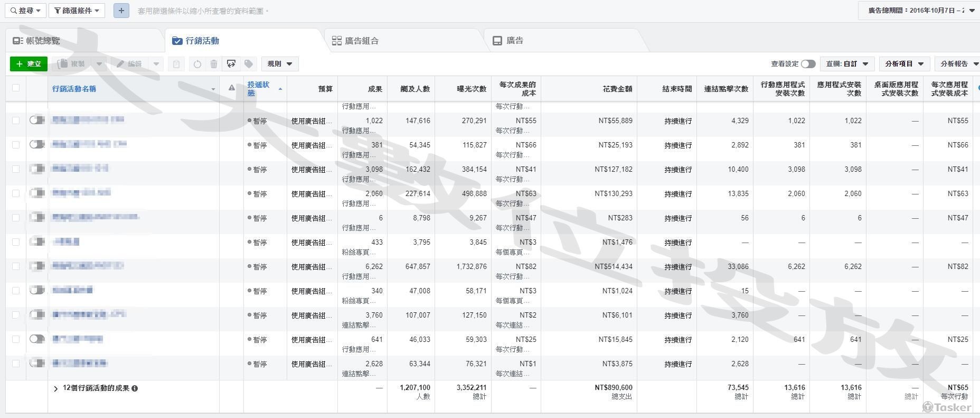Click the import/export arrows icon
This screenshot has height=418, width=980.
pos(231,64)
